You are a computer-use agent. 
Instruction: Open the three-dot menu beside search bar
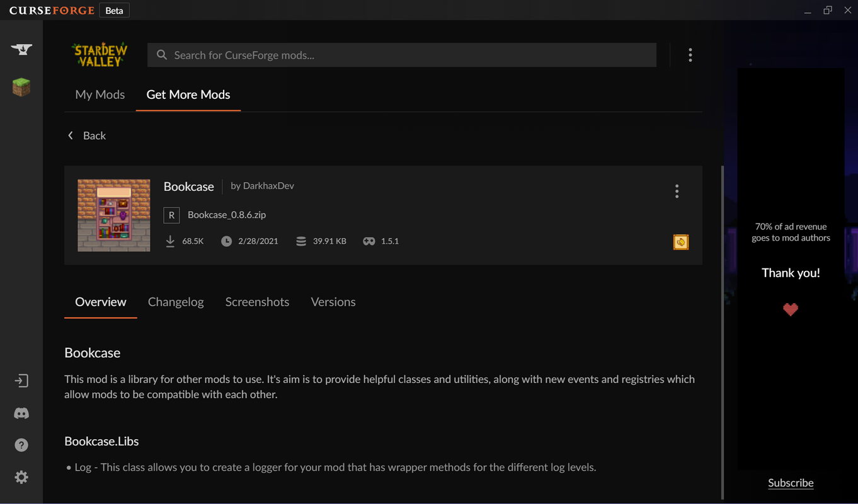pos(690,55)
